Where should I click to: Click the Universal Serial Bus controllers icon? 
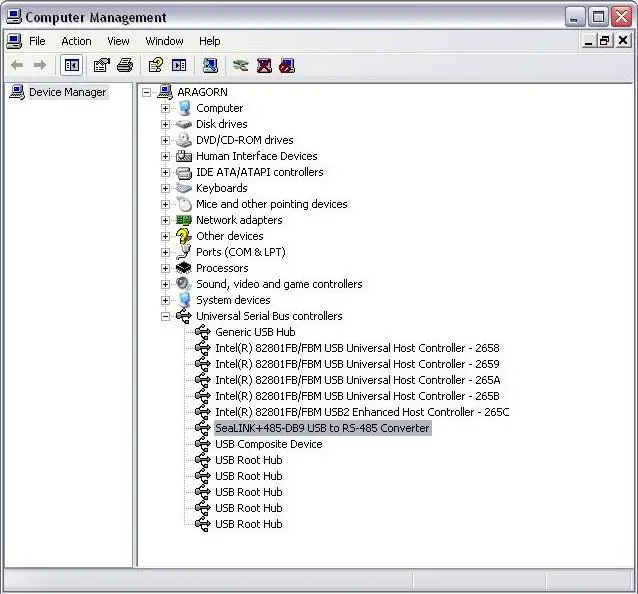[184, 316]
